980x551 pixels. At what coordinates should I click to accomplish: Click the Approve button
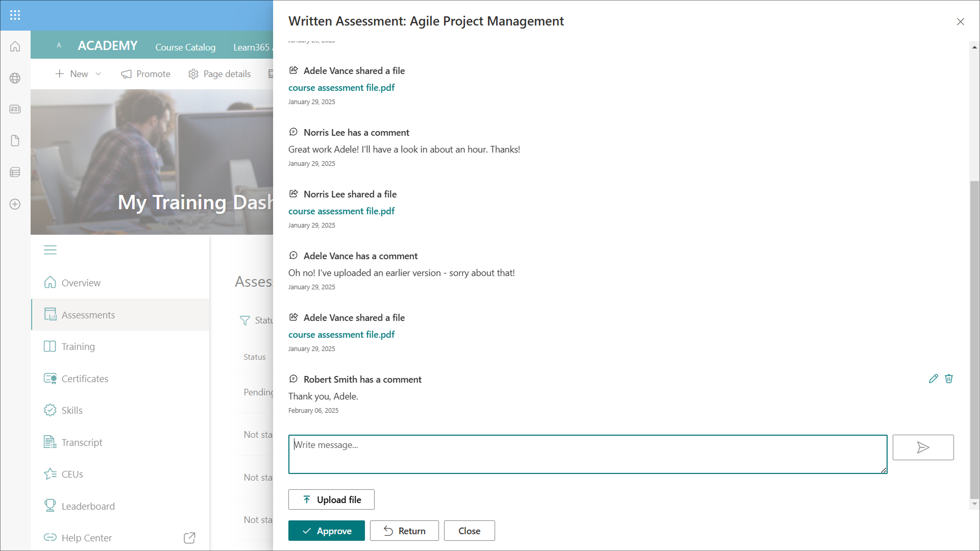pos(327,531)
